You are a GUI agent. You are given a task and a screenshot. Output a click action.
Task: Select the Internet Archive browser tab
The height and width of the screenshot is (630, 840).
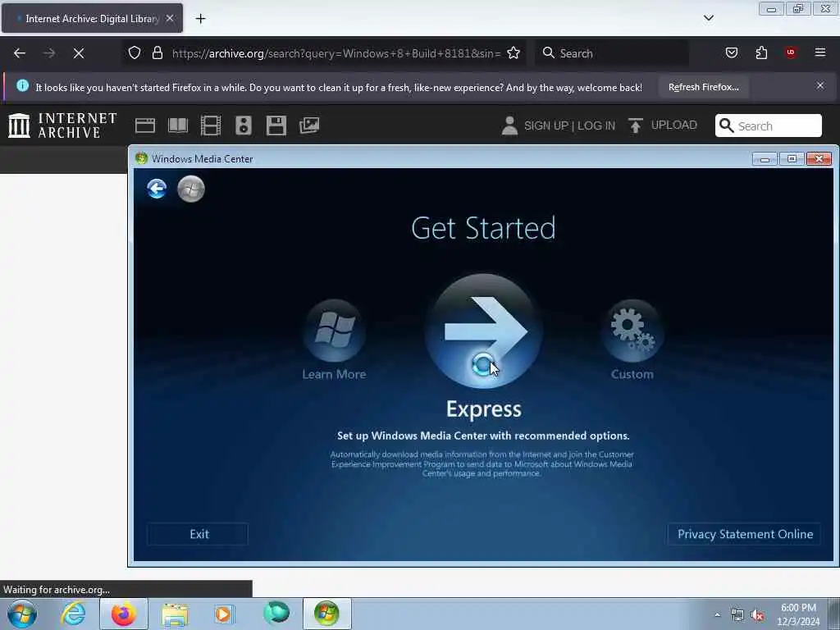point(92,18)
